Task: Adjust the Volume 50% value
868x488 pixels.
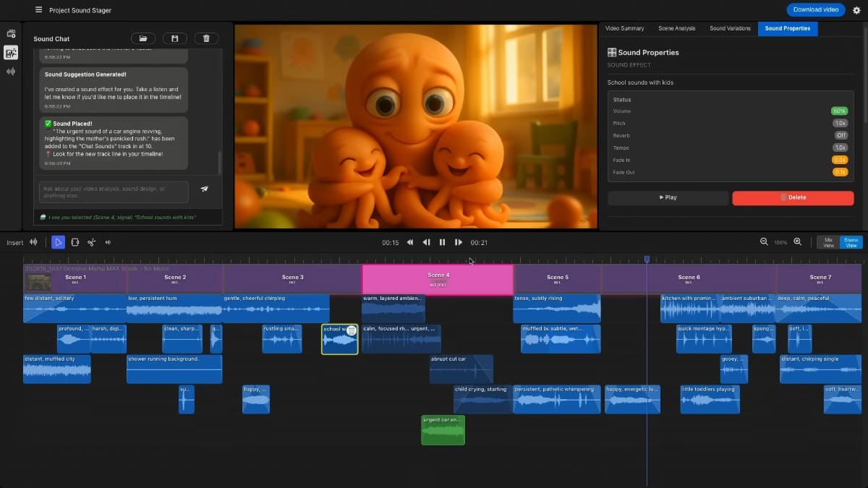Action: (x=839, y=111)
